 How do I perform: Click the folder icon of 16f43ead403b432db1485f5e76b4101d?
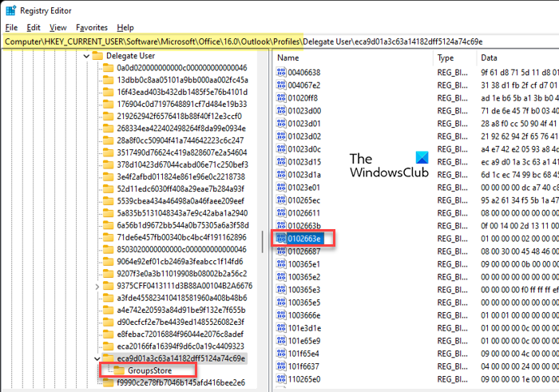click(x=109, y=92)
